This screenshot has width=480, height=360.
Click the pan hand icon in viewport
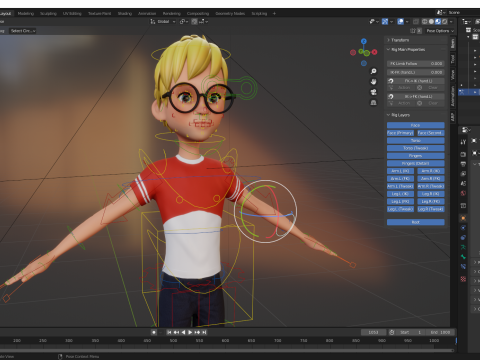click(374, 82)
